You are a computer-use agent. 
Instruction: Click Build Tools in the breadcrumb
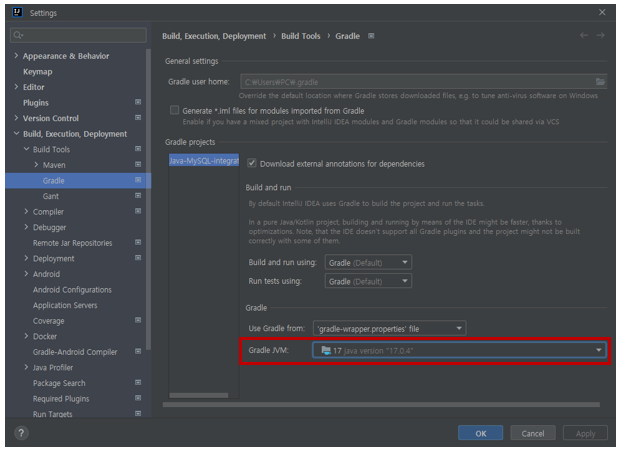point(301,36)
